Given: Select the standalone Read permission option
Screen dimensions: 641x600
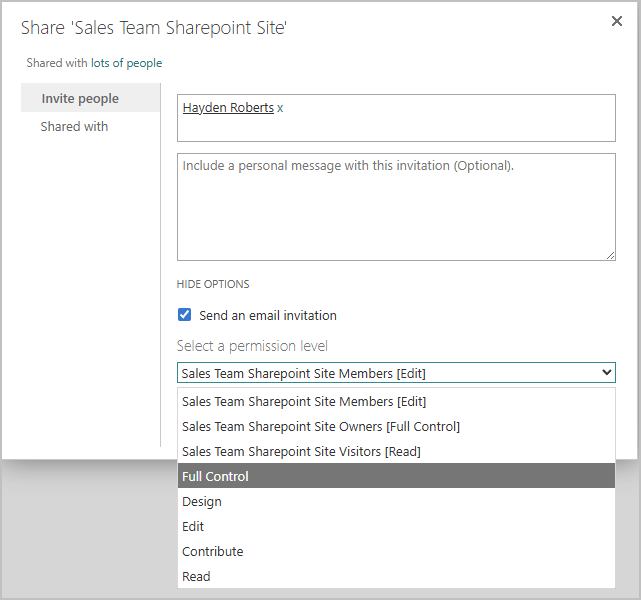Looking at the screenshot, I should click(196, 577).
